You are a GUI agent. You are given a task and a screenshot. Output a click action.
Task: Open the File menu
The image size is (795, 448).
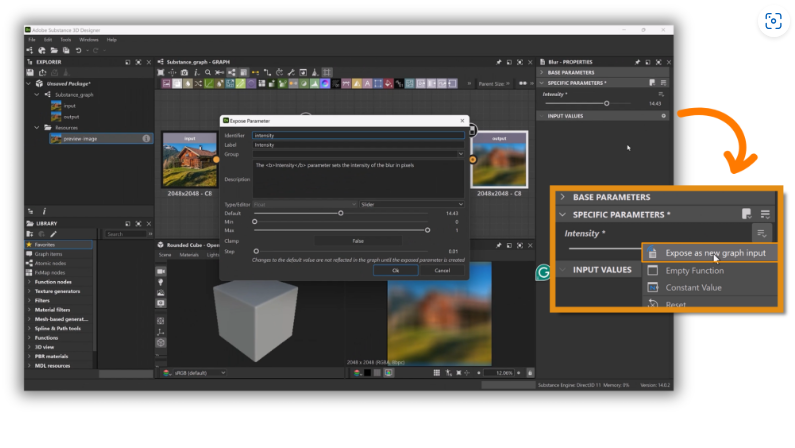31,40
